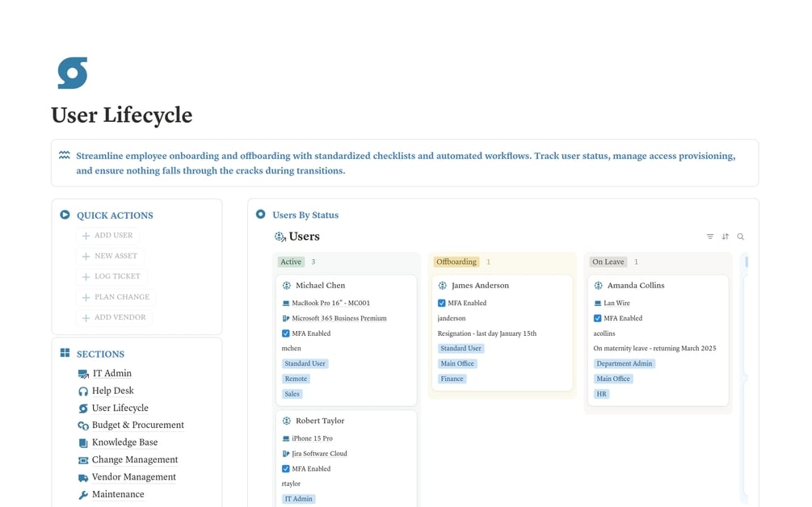Click the Log Ticket button

coord(111,276)
